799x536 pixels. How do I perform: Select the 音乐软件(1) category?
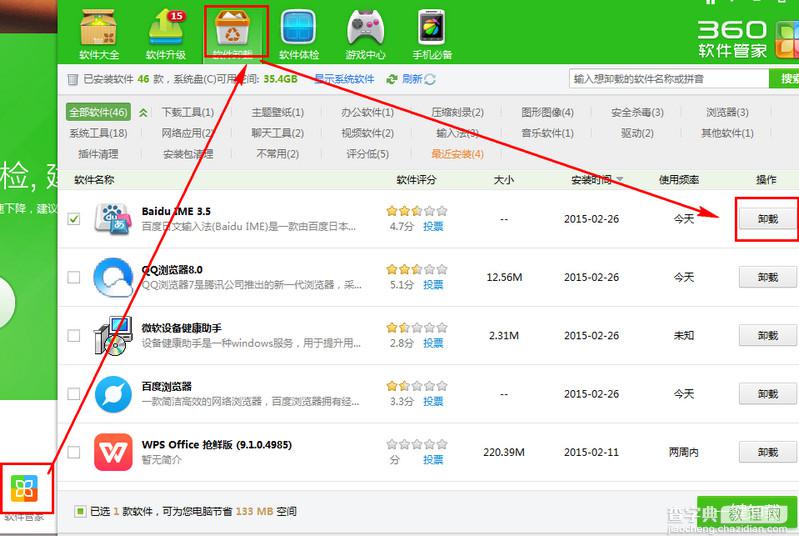pyautogui.click(x=547, y=133)
